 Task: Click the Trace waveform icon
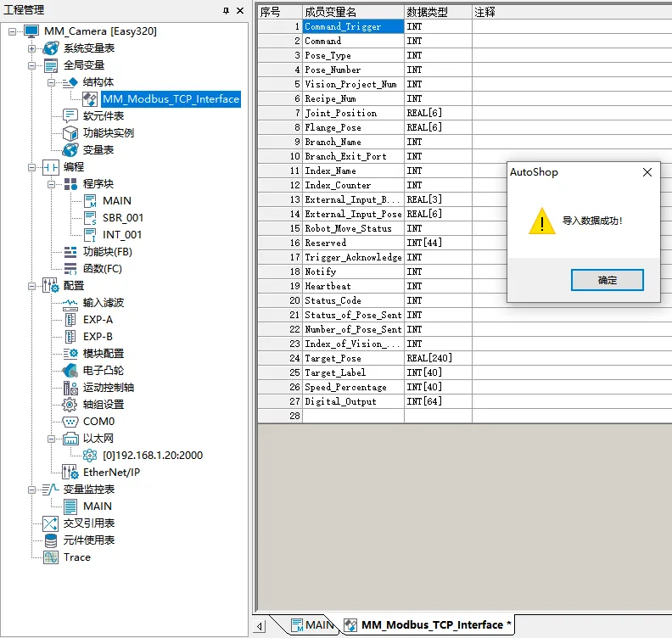click(x=51, y=557)
